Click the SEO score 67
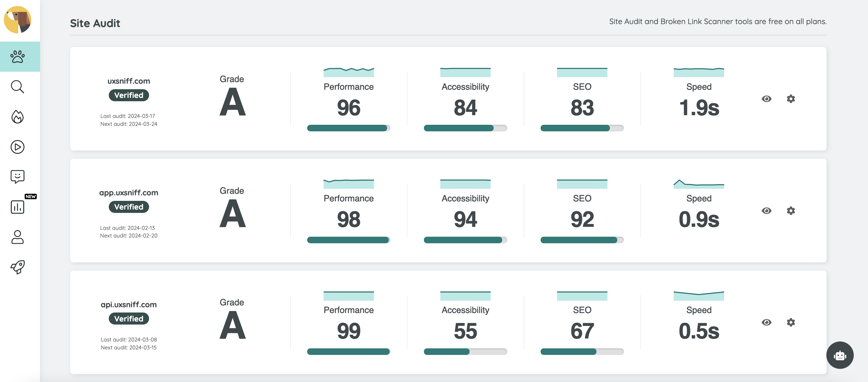The height and width of the screenshot is (382, 868). 582,331
